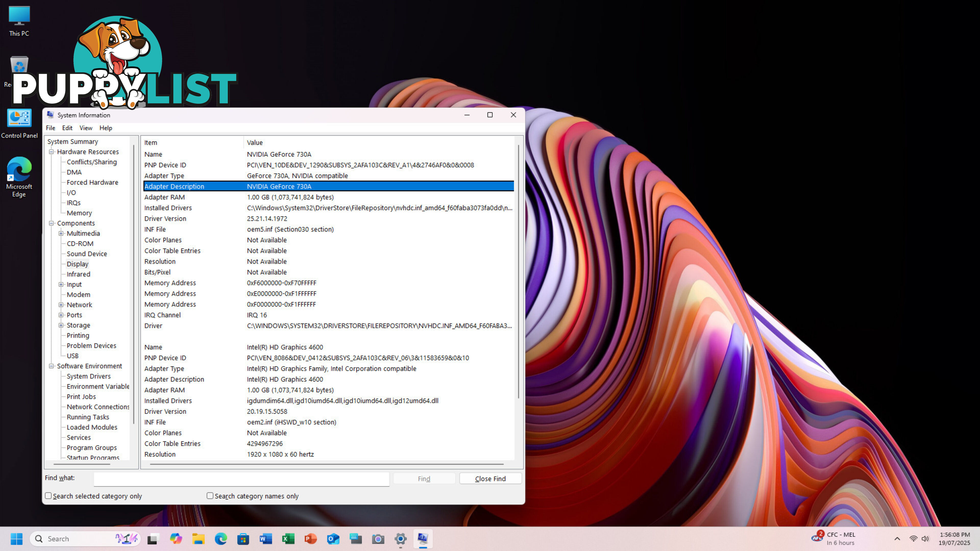The image size is (980, 551).
Task: Open the volume speaker tray icon
Action: click(925, 539)
